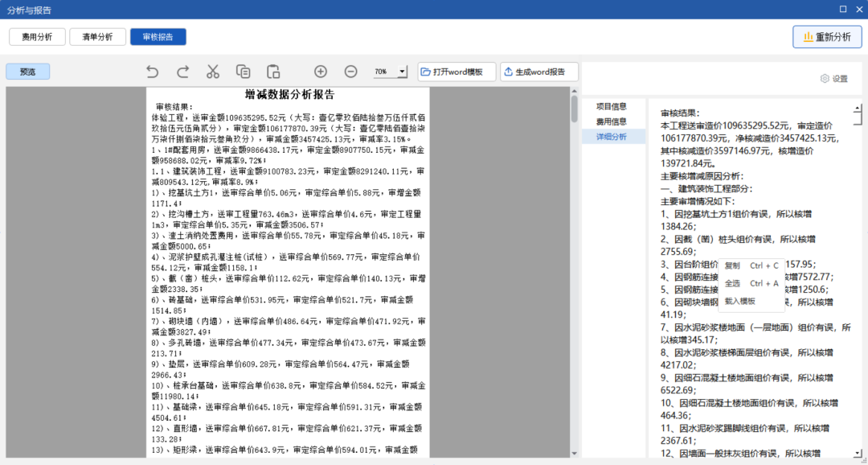Click right text panel scroll up arrow
Viewport: 868px width, 465px height.
click(x=858, y=108)
